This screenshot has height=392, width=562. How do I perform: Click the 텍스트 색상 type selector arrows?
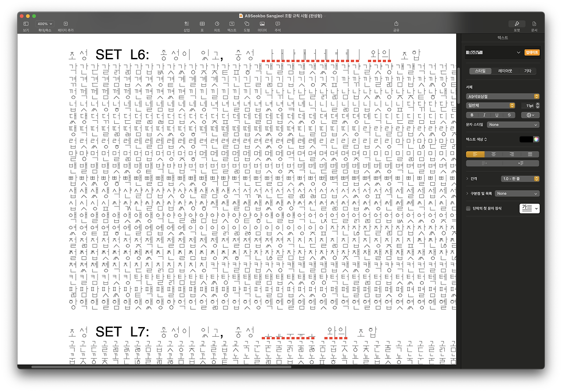[x=486, y=139]
